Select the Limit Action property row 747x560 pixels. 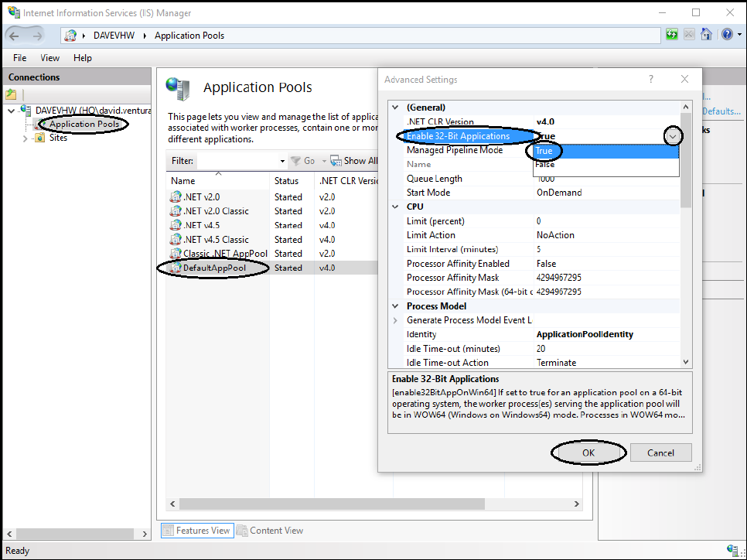pyautogui.click(x=541, y=235)
